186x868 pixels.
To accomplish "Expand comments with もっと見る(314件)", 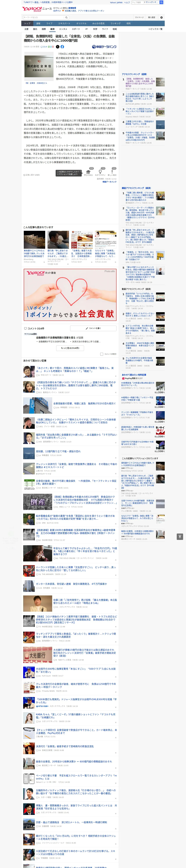I will [x=70, y=348].
